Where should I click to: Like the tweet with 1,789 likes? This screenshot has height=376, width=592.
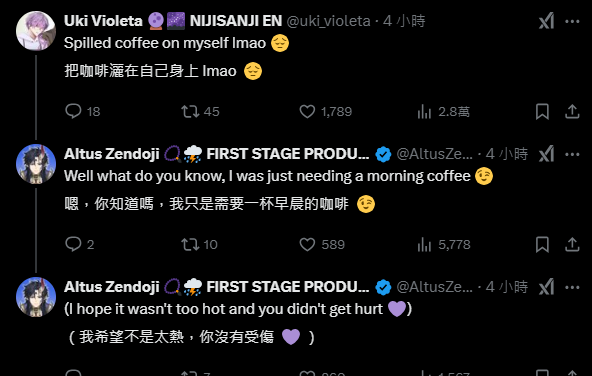click(x=307, y=111)
